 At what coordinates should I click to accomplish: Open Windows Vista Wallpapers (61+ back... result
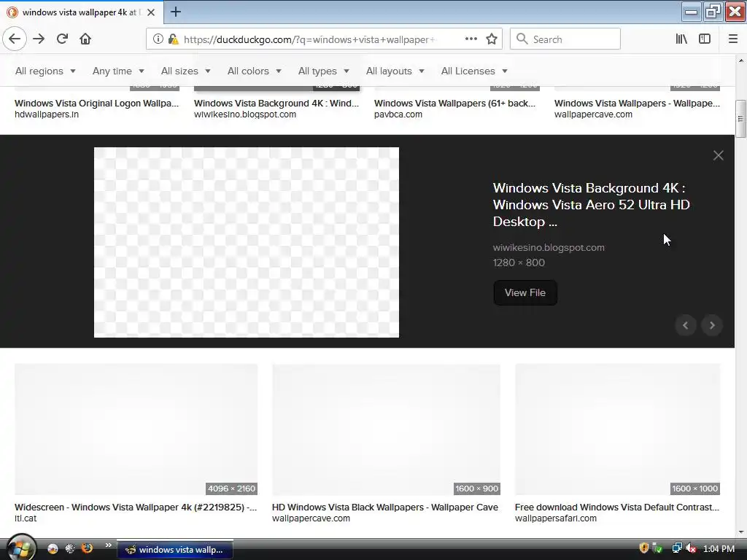point(454,103)
